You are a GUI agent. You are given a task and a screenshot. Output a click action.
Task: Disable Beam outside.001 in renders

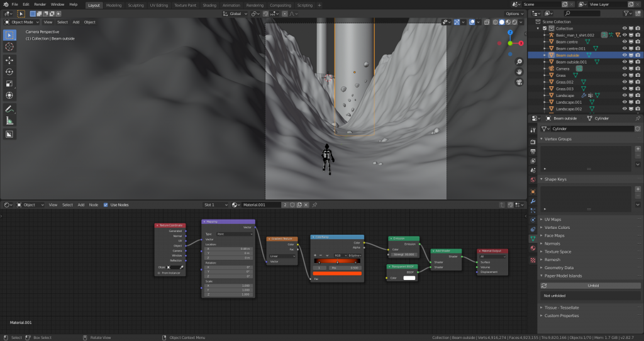coord(638,62)
